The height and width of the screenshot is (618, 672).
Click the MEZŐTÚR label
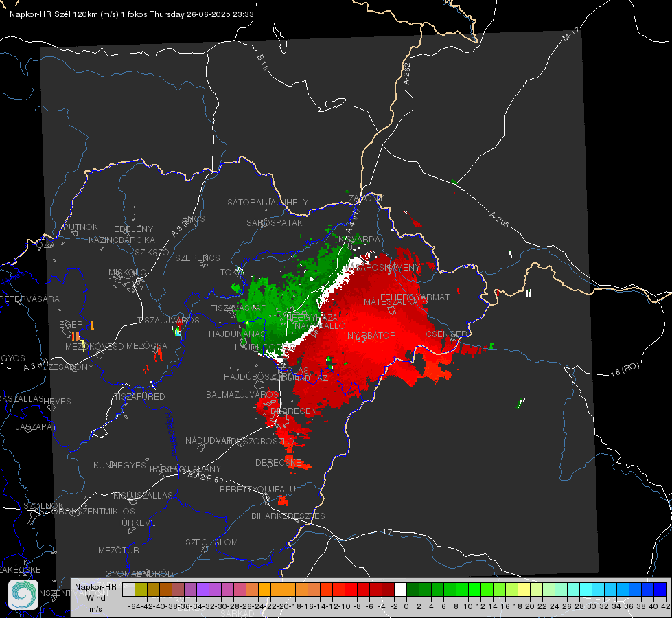point(119,550)
